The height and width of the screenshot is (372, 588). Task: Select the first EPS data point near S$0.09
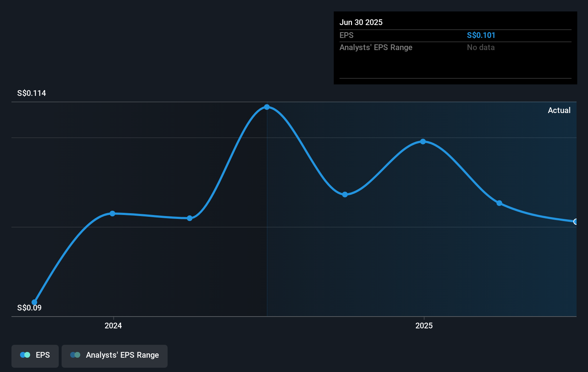click(x=34, y=302)
